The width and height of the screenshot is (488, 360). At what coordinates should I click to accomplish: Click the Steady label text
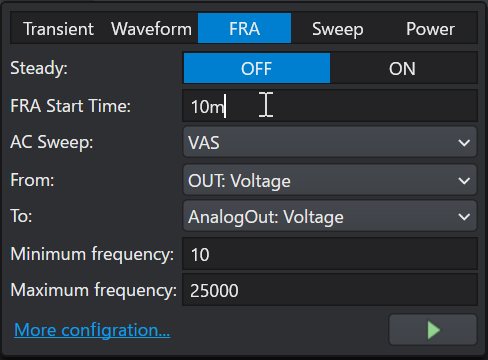[x=39, y=69]
